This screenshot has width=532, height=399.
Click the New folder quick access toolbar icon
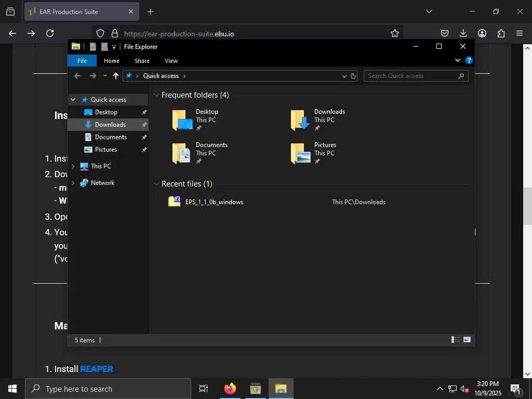(x=104, y=47)
